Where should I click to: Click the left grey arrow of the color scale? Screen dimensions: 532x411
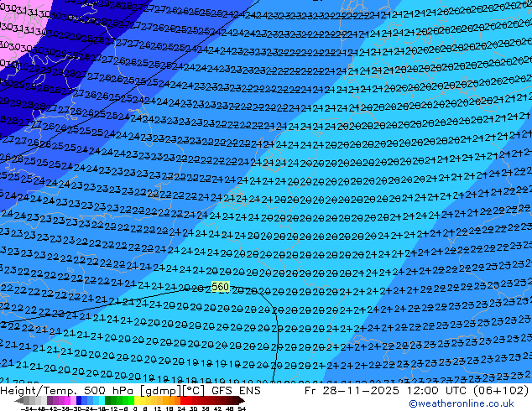19,400
